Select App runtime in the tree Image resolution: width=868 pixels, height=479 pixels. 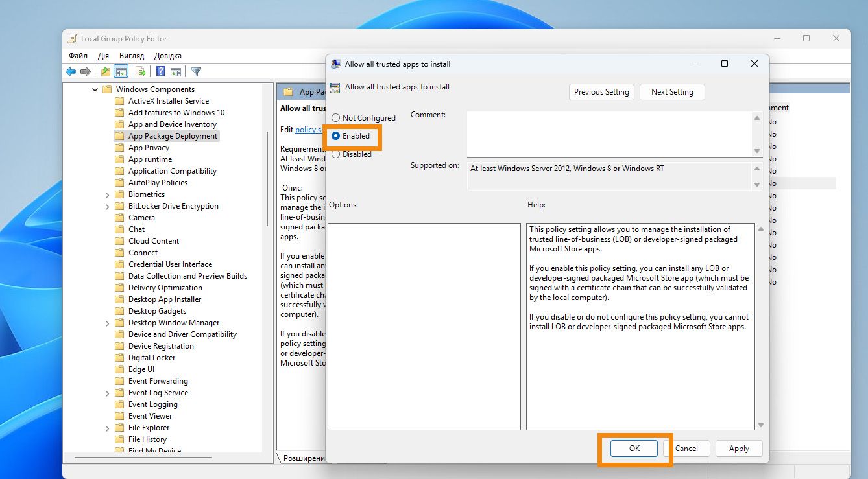[150, 159]
